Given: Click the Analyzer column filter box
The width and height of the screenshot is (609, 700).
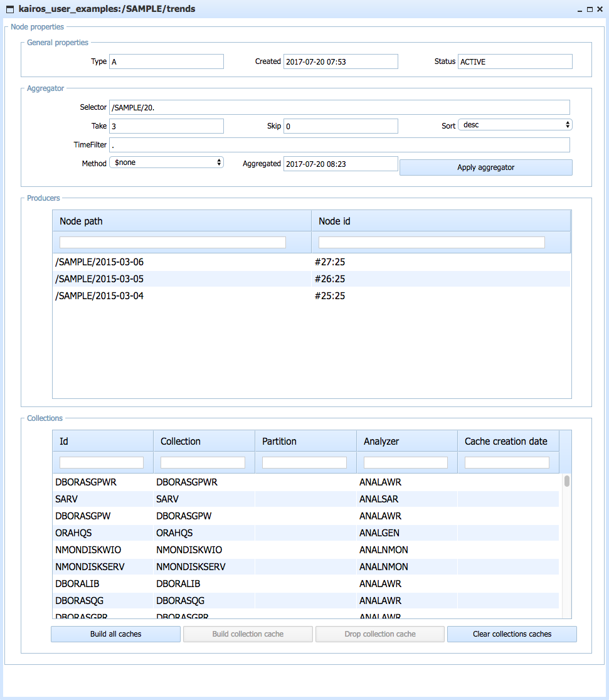Looking at the screenshot, I should pyautogui.click(x=406, y=462).
